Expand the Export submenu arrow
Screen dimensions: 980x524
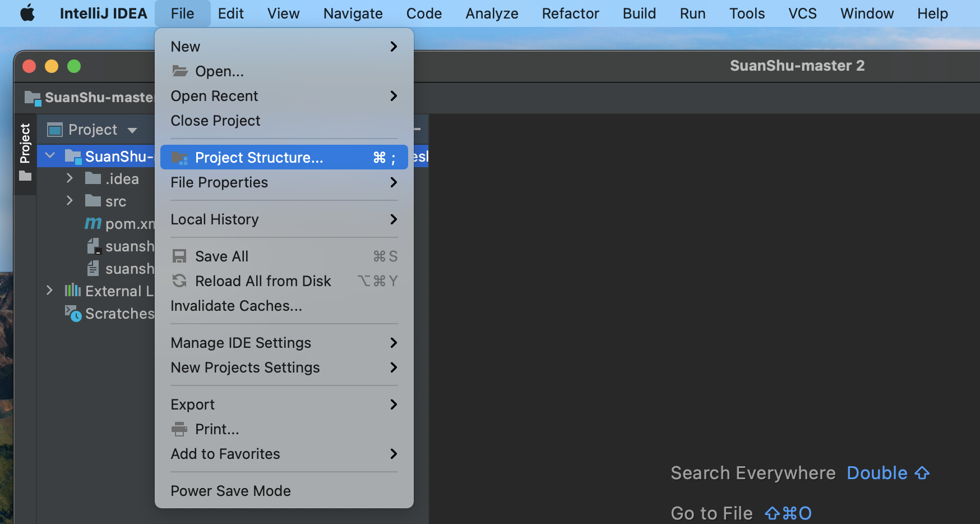tap(394, 405)
